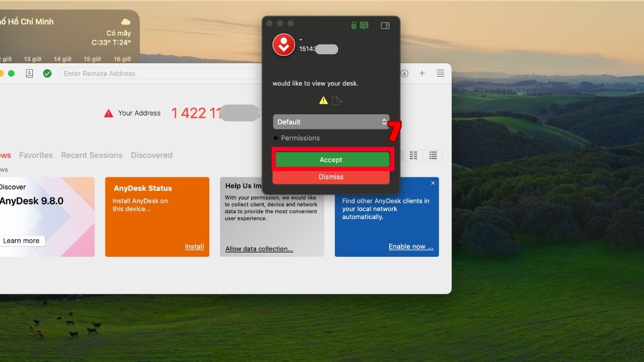Switch to the Favorites tab
This screenshot has width=644, height=362.
36,155
